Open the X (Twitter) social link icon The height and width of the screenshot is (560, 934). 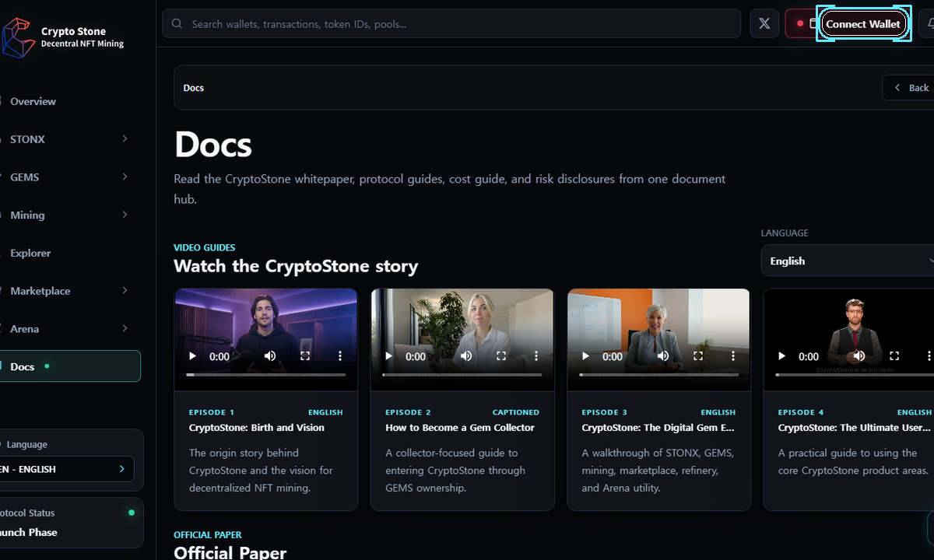(x=764, y=23)
